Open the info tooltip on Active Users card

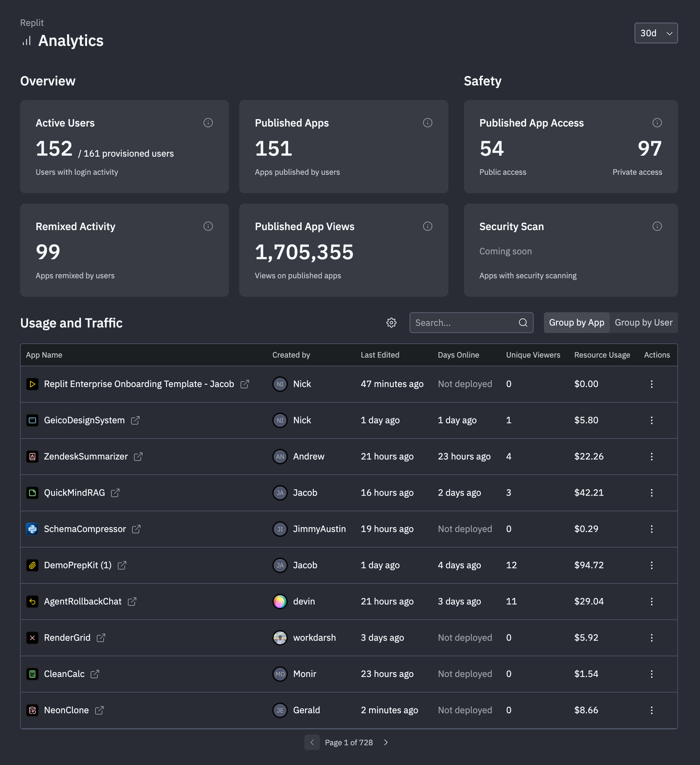208,123
